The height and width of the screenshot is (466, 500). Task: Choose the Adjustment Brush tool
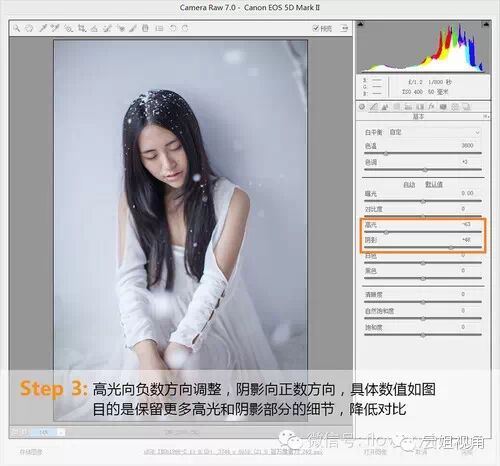(x=133, y=28)
